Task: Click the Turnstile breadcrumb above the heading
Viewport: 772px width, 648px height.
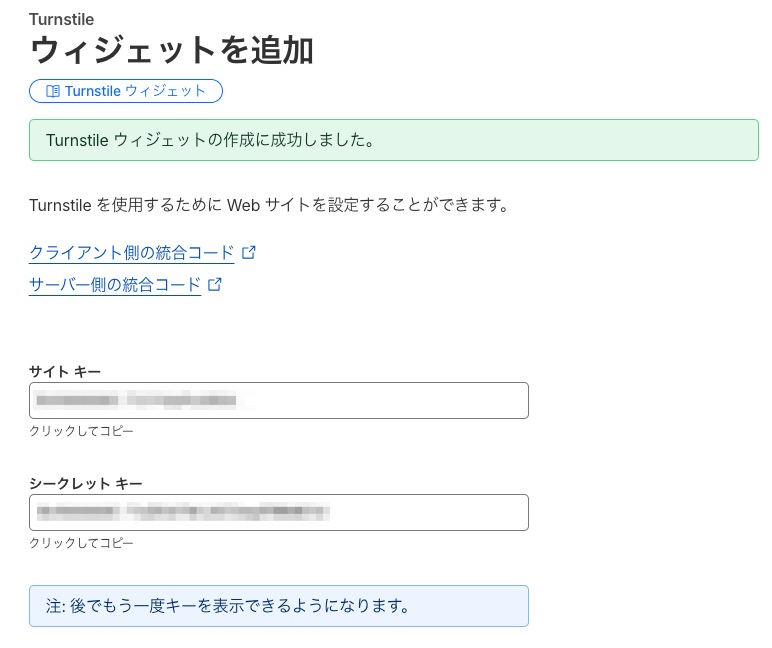Action: tap(61, 20)
